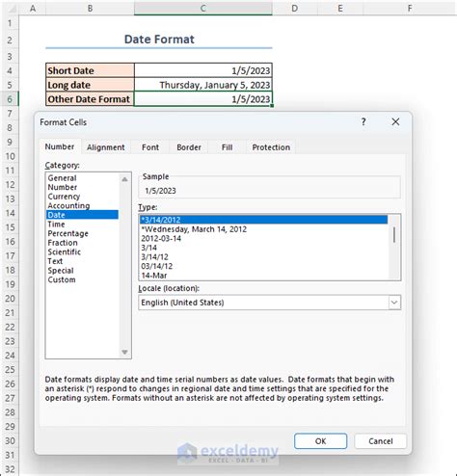Select row 4 header
457x476 pixels.
(10, 70)
